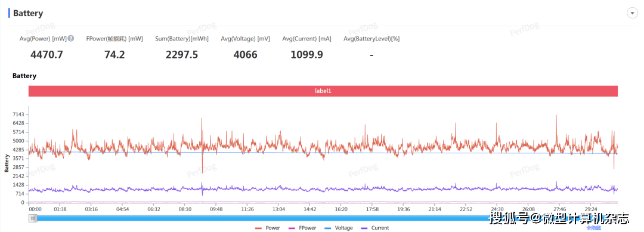Click the FPower(帧能耗) [mW] label
This screenshot has width=644, height=232.
[114, 39]
